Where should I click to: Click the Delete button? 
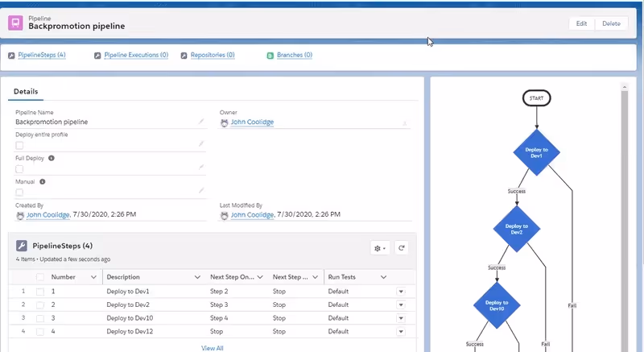(611, 23)
